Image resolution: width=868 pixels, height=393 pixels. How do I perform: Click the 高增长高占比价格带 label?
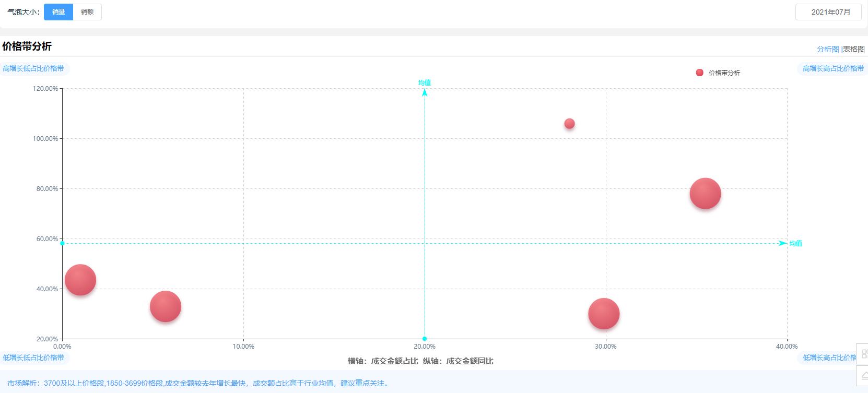tap(833, 68)
